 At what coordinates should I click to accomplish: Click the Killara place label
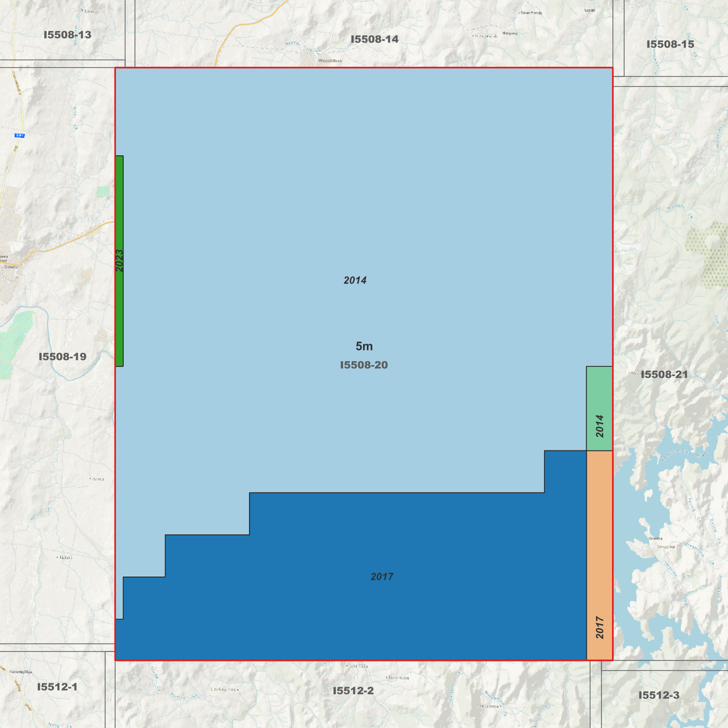tap(65, 557)
